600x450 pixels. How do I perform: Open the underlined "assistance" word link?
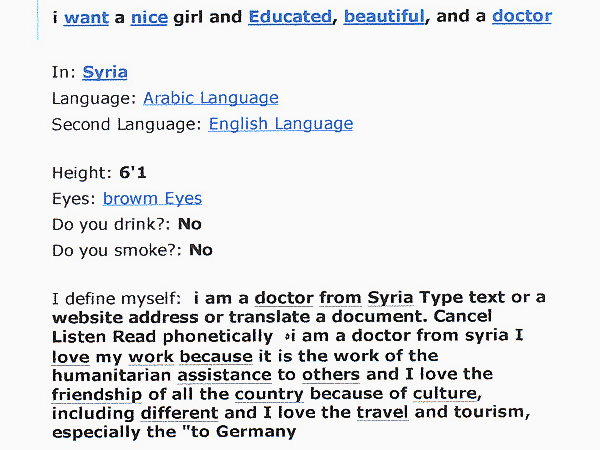coord(225,374)
